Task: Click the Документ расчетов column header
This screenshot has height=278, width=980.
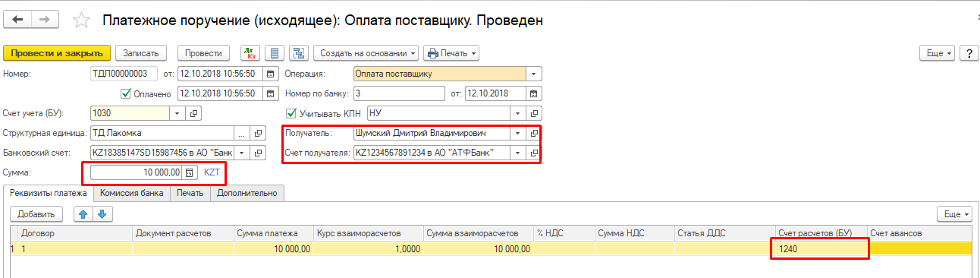Action: (x=183, y=233)
